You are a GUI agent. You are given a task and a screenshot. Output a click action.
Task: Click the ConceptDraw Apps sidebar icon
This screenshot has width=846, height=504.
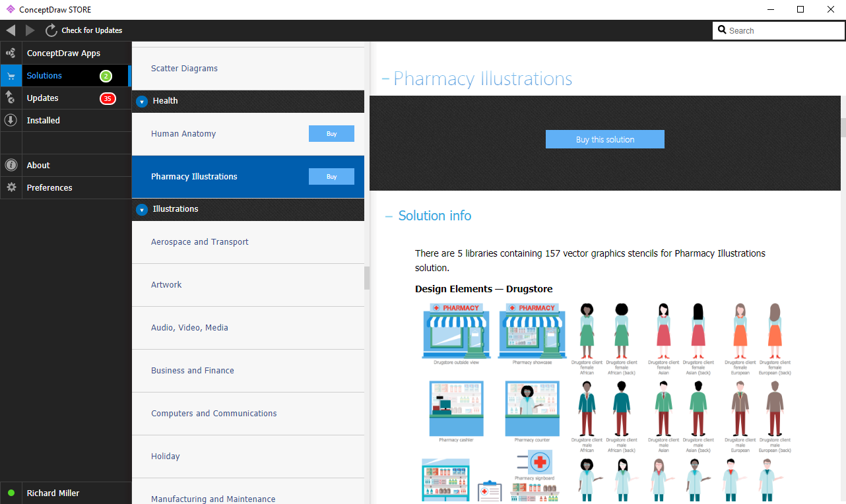tap(11, 53)
